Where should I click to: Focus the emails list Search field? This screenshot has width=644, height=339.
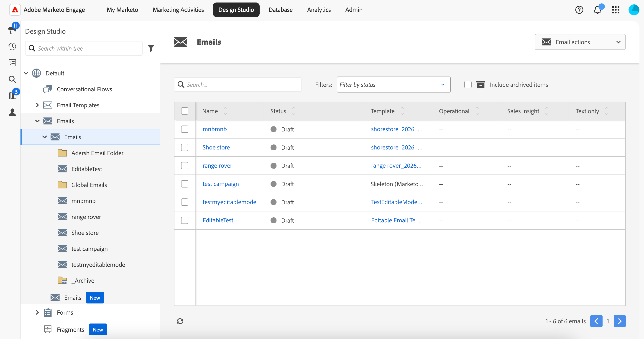[238, 85]
